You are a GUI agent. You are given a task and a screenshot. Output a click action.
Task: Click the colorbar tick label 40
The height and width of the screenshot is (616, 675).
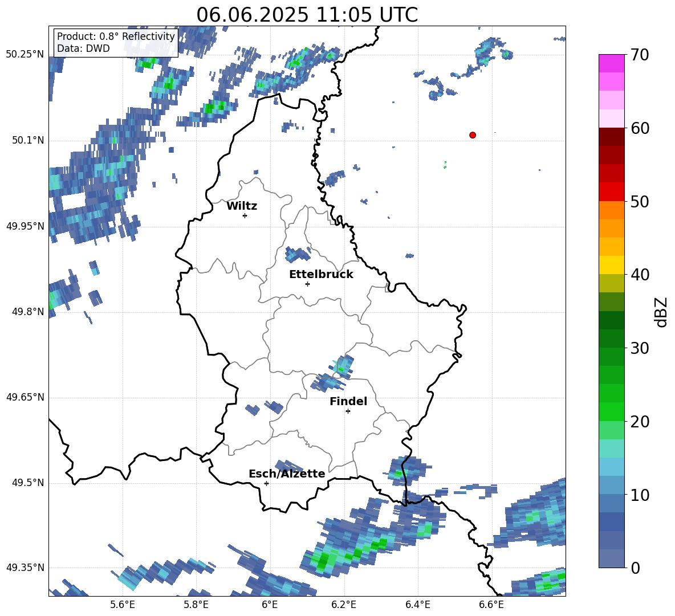[640, 275]
